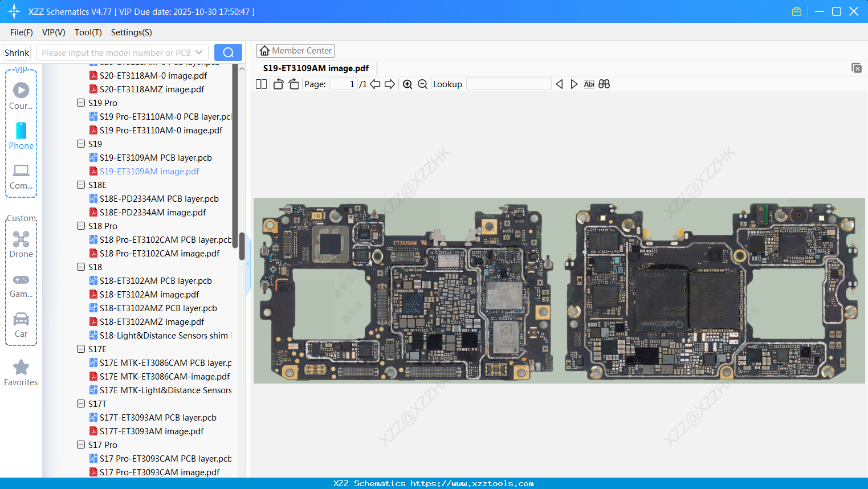Select the two-page view icon on the PDF toolbar
The height and width of the screenshot is (489, 868).
(x=261, y=84)
